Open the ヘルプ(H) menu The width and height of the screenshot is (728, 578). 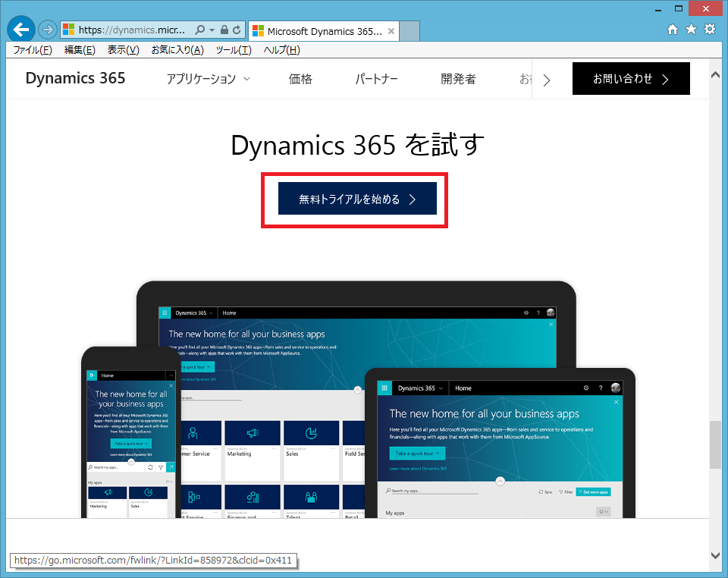point(282,50)
